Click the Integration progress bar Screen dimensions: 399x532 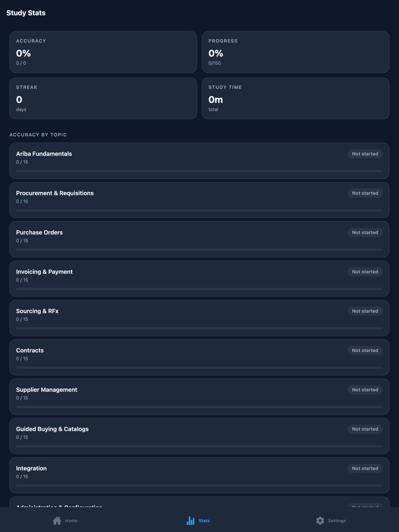click(199, 485)
